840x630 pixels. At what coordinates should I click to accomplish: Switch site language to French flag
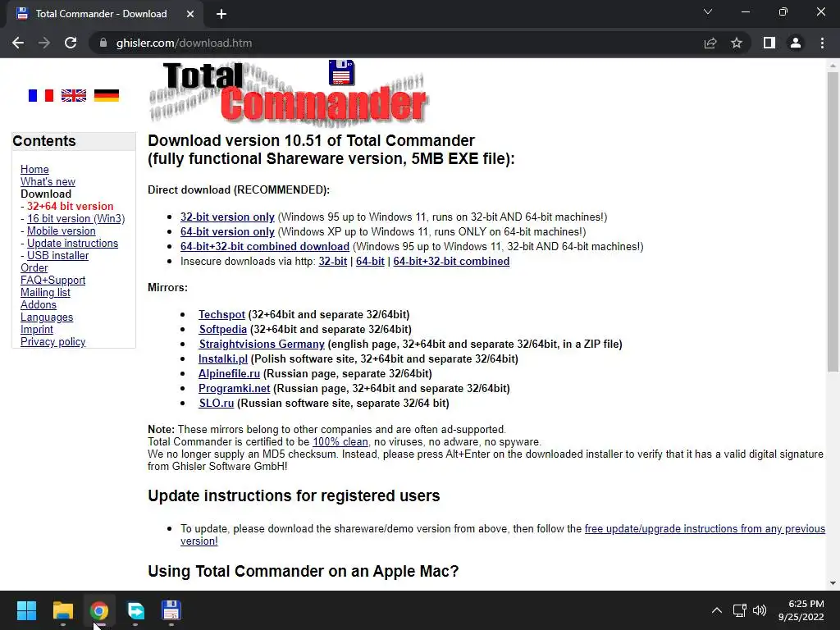pos(41,95)
